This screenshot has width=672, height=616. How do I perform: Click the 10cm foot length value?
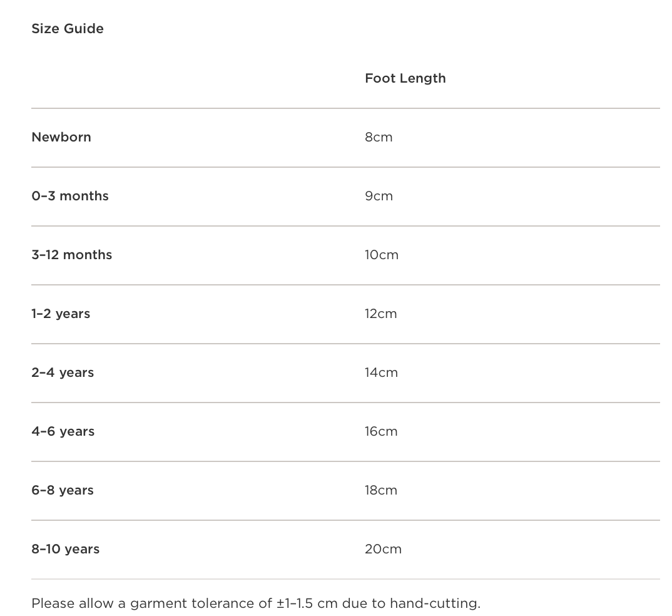382,255
